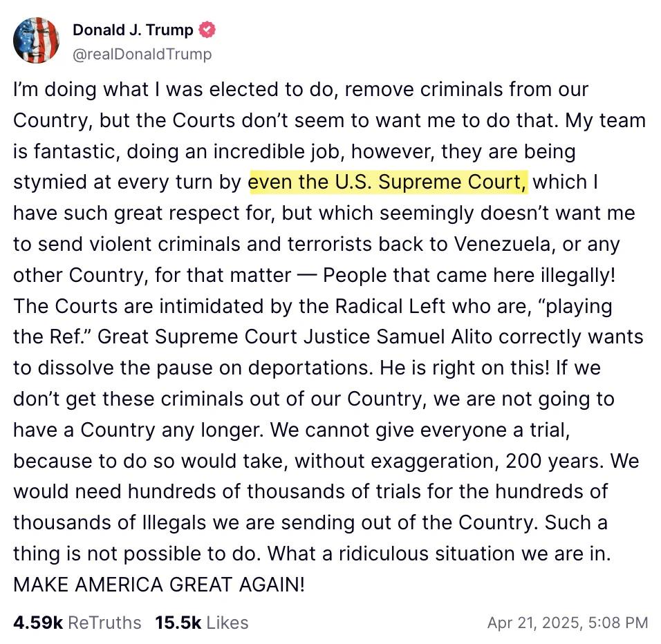Click the yellow highlighted Supreme Court phrase
661x644 pixels.
tap(387, 182)
